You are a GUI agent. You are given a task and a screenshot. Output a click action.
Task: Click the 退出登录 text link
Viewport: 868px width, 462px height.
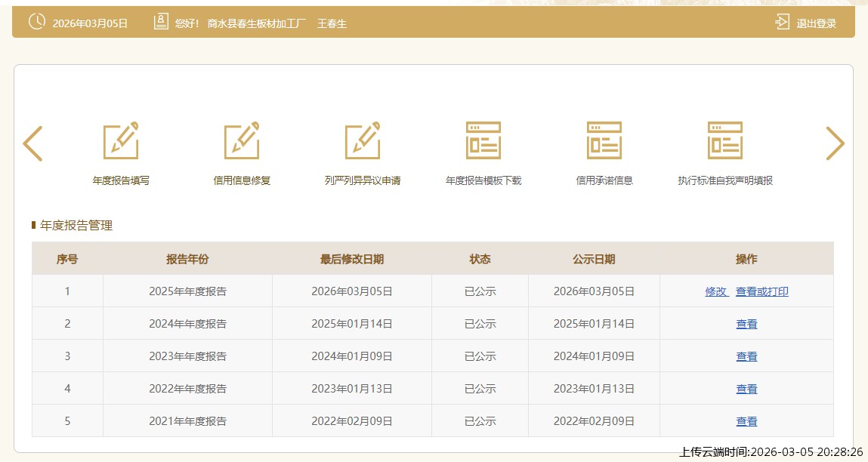pyautogui.click(x=816, y=23)
